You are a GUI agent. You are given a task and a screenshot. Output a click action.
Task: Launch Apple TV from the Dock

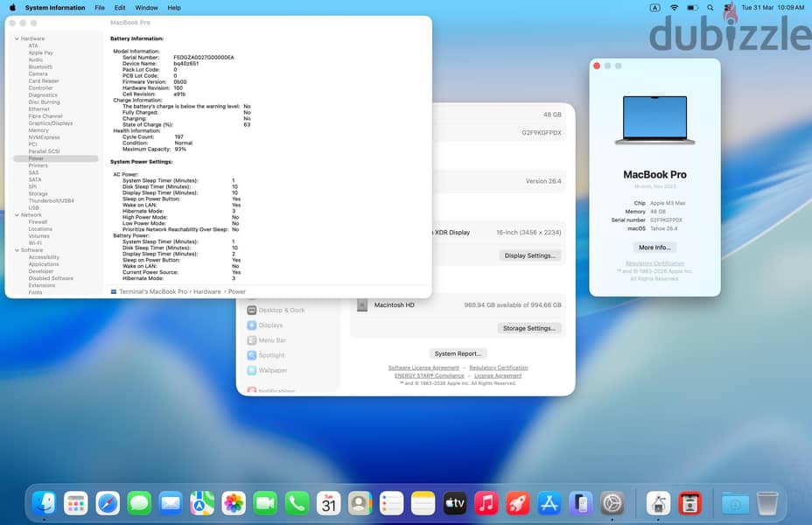pos(455,503)
